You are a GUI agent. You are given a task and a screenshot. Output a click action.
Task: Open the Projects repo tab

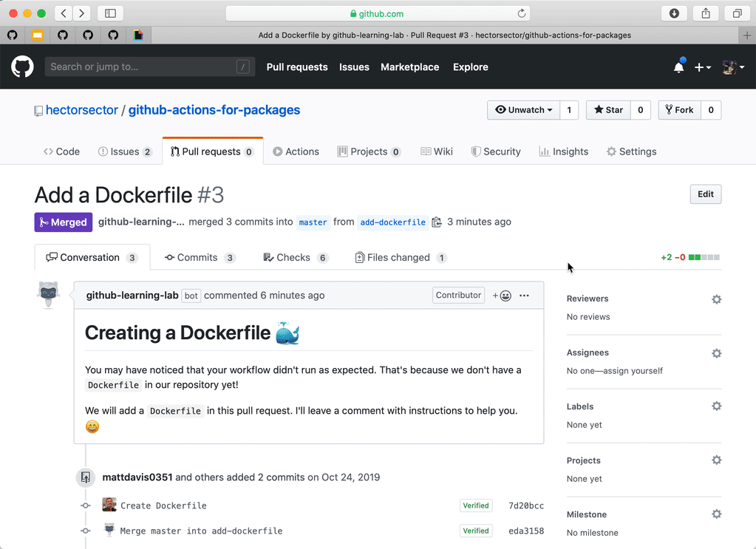click(369, 151)
